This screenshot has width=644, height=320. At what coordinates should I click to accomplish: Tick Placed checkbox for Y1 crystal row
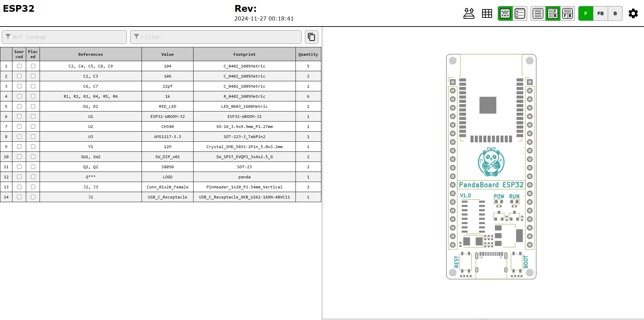[33, 147]
